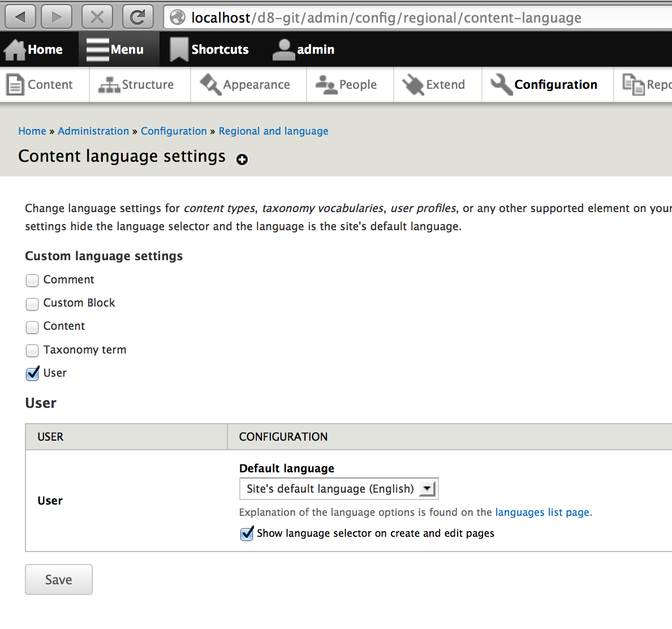Open the admin account menu text
The height and width of the screenshot is (629, 672).
point(316,49)
